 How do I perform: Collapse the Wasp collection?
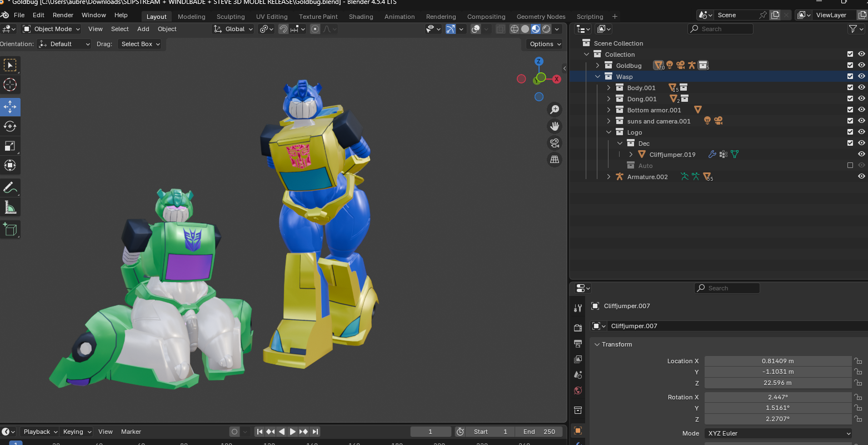click(x=598, y=77)
